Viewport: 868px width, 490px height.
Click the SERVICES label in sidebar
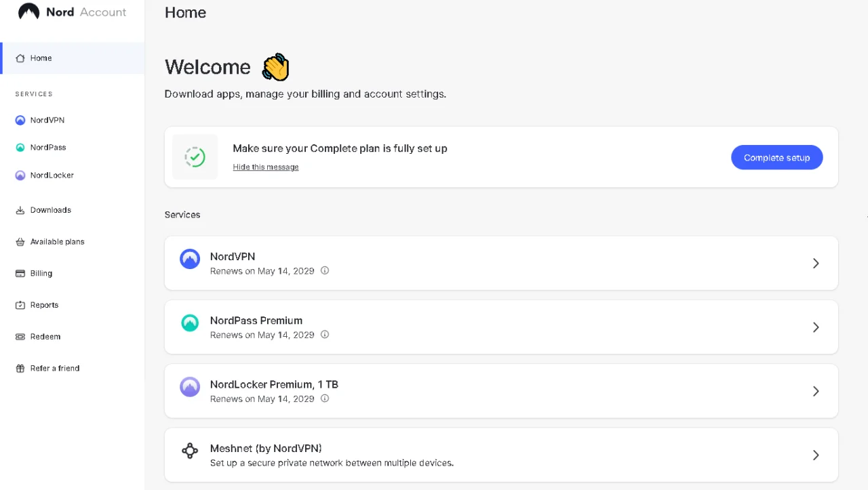pos(34,94)
